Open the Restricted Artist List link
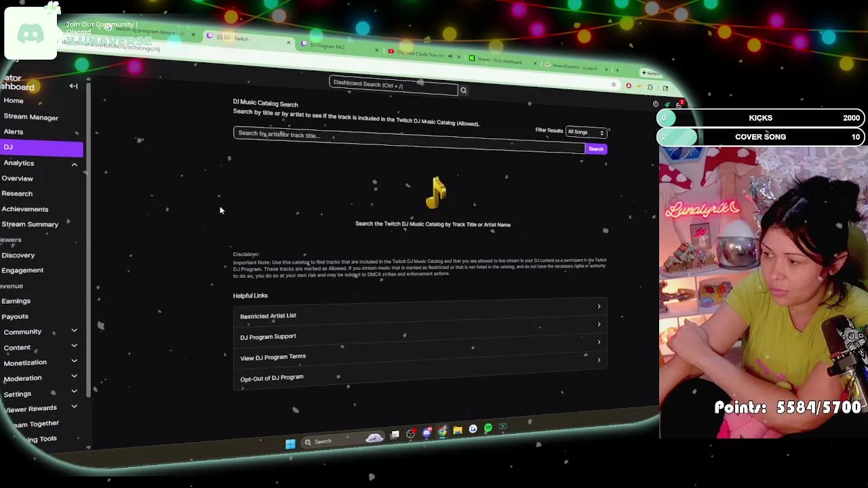Screen dimensions: 868x488 268,316
